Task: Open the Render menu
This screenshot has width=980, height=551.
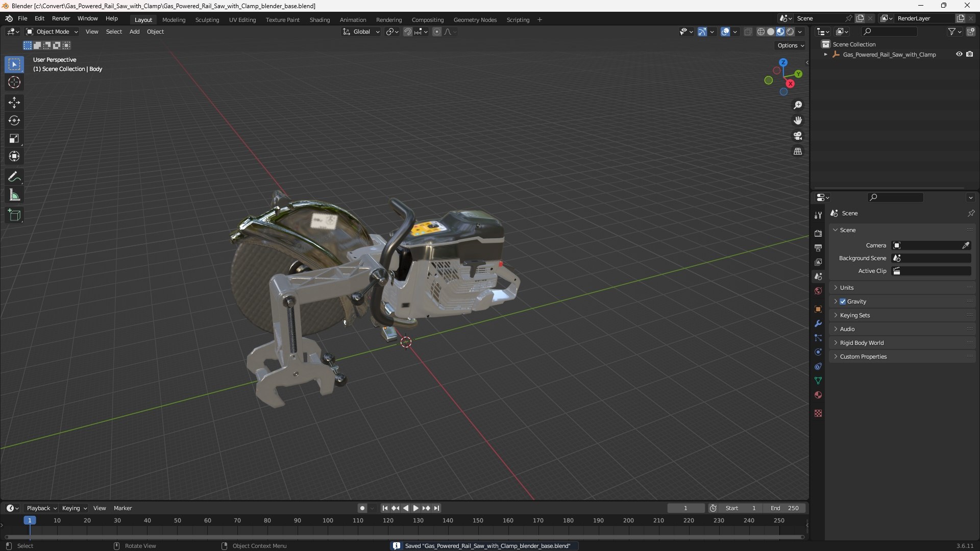Action: [x=61, y=18]
